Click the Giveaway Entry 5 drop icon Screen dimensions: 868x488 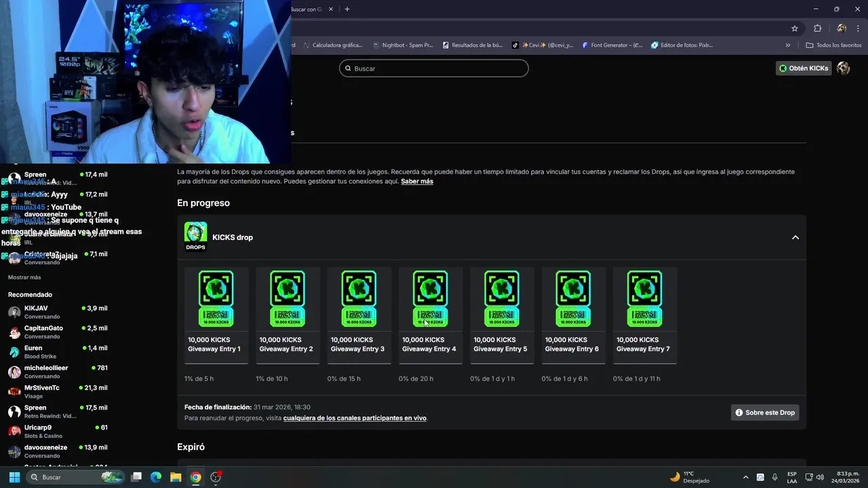(x=502, y=299)
